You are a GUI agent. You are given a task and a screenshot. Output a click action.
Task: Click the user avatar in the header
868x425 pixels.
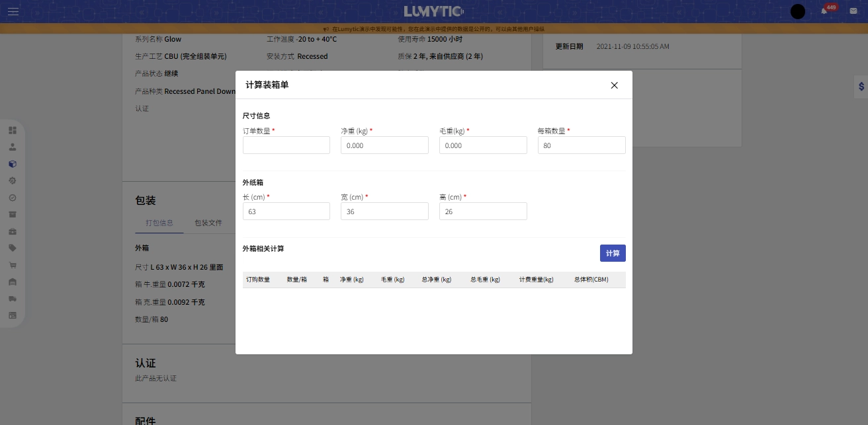click(x=798, y=11)
